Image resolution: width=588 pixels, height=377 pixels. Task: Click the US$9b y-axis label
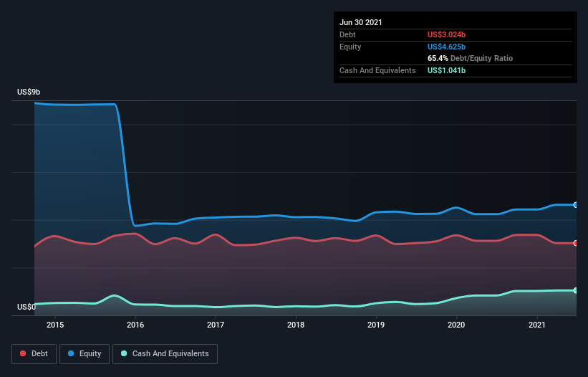pos(29,92)
